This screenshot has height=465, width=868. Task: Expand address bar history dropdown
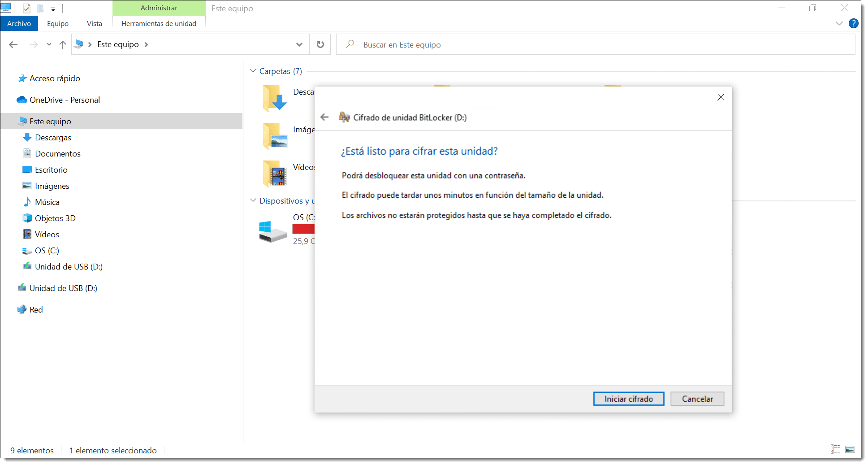tap(299, 44)
